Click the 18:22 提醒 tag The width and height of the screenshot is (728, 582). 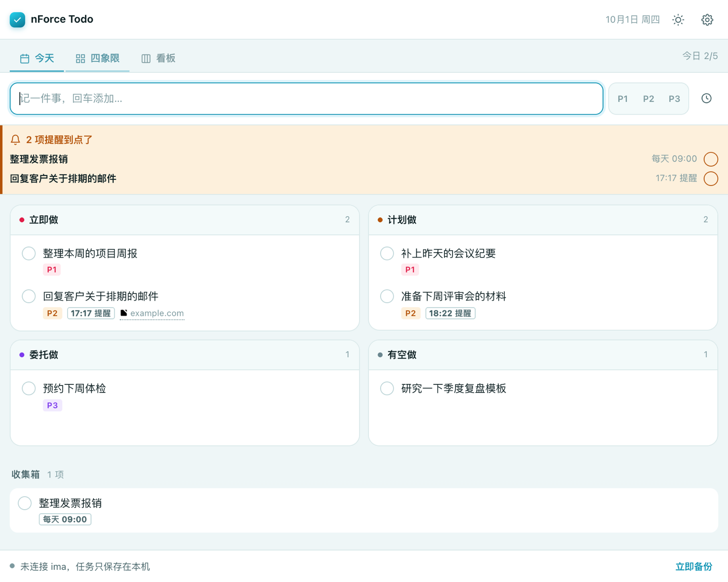450,313
